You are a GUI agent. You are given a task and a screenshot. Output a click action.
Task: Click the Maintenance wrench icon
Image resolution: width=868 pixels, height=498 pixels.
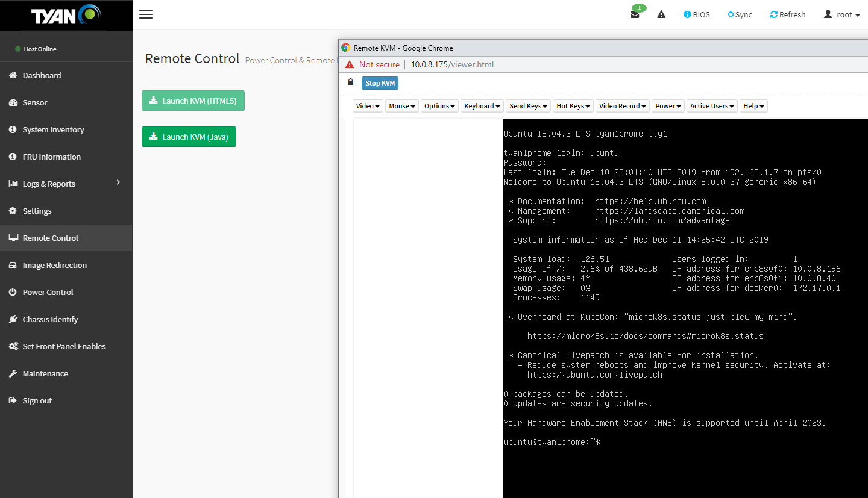click(13, 373)
